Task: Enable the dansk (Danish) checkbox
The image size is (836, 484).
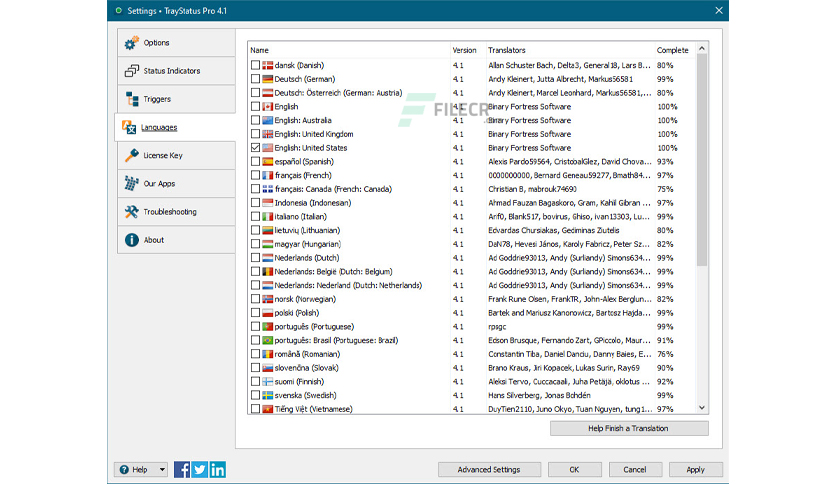Action: [x=255, y=65]
